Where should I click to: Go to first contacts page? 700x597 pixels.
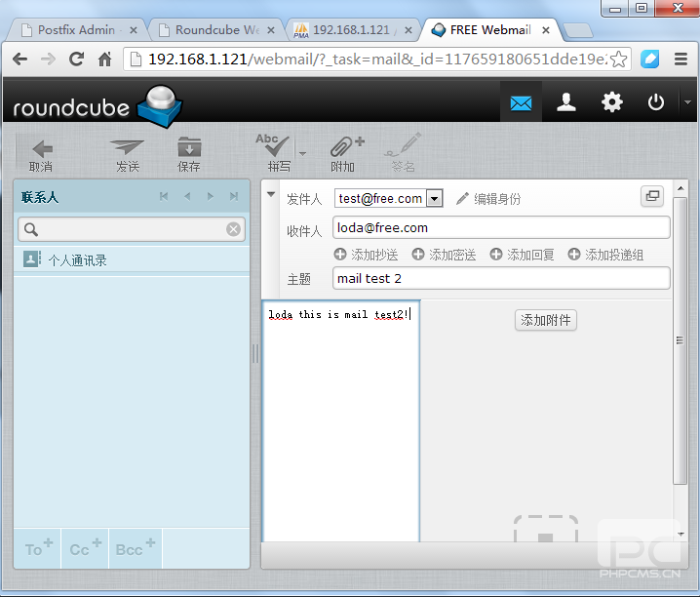pos(164,196)
